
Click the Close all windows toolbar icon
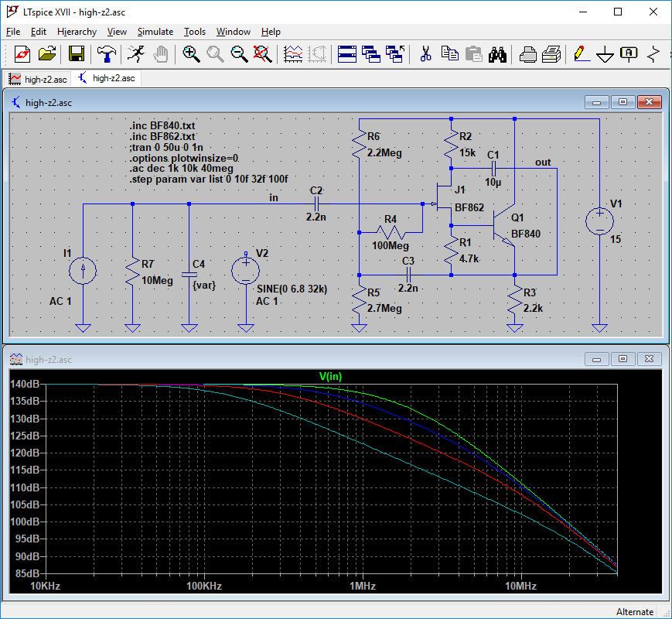coord(395,54)
